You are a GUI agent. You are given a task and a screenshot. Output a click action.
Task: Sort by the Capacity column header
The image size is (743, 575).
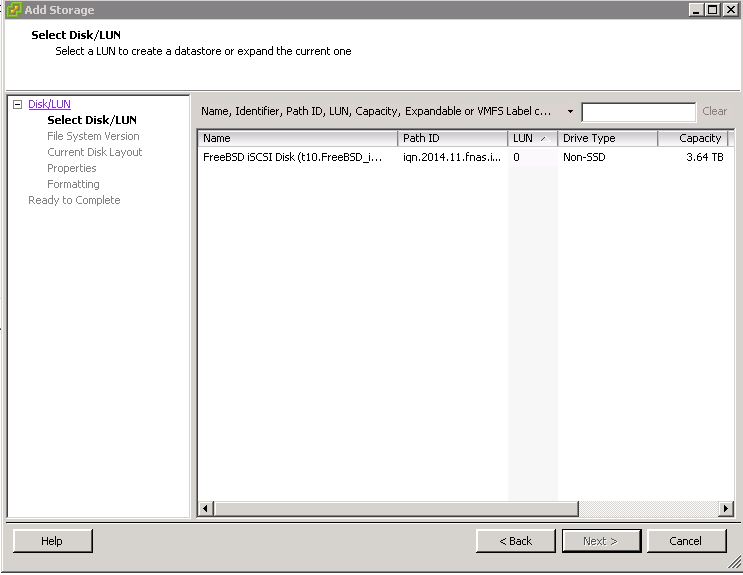point(692,138)
